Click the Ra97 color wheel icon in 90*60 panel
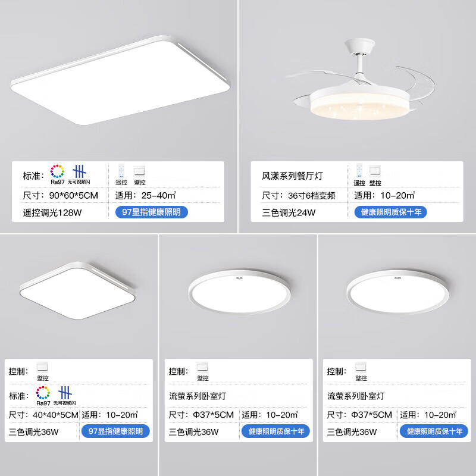Viewport: 476px width, 476px height. click(57, 171)
